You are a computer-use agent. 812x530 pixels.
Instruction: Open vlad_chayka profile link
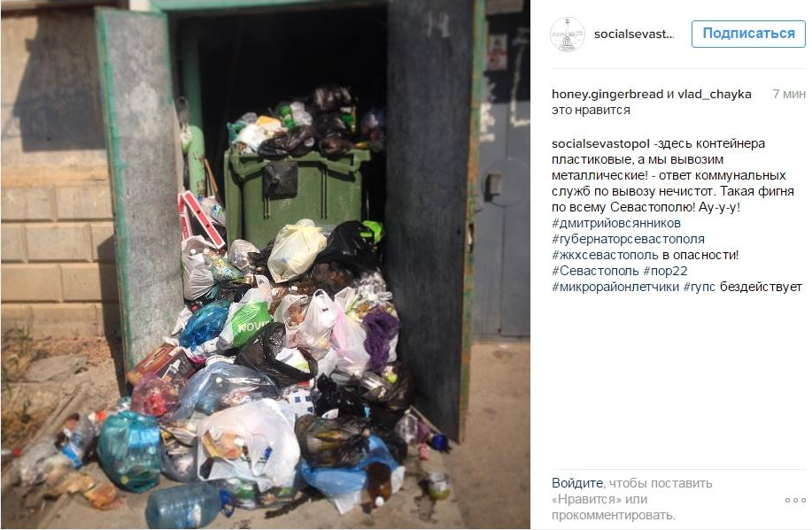[x=714, y=94]
